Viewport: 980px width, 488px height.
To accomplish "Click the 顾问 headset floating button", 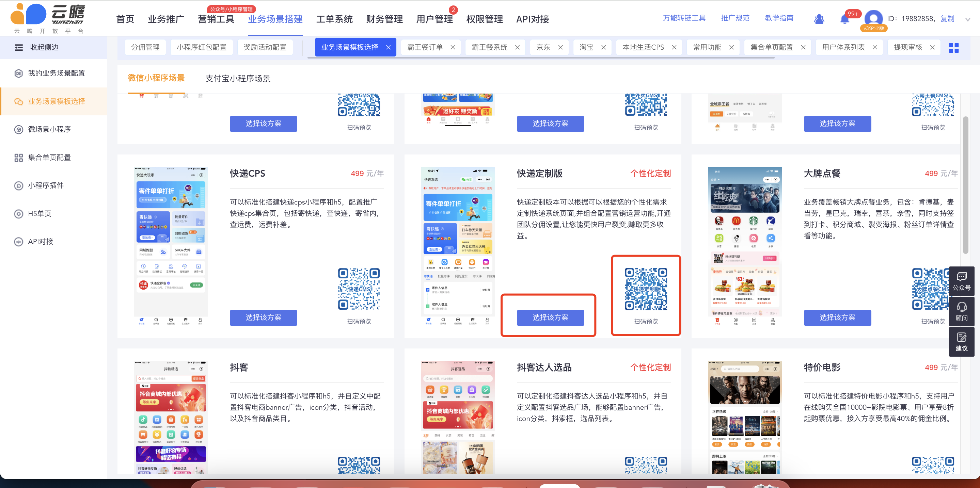I will click(x=961, y=312).
